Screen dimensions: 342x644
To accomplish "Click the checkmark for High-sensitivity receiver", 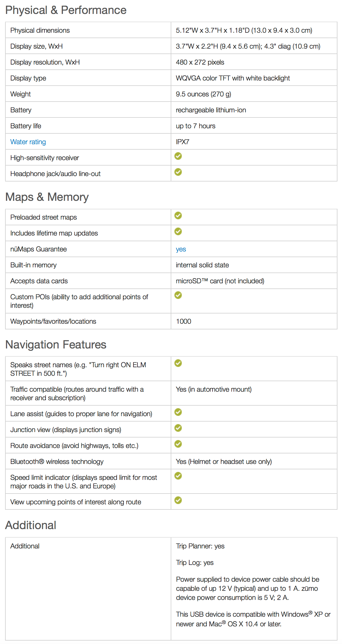I will [x=178, y=156].
